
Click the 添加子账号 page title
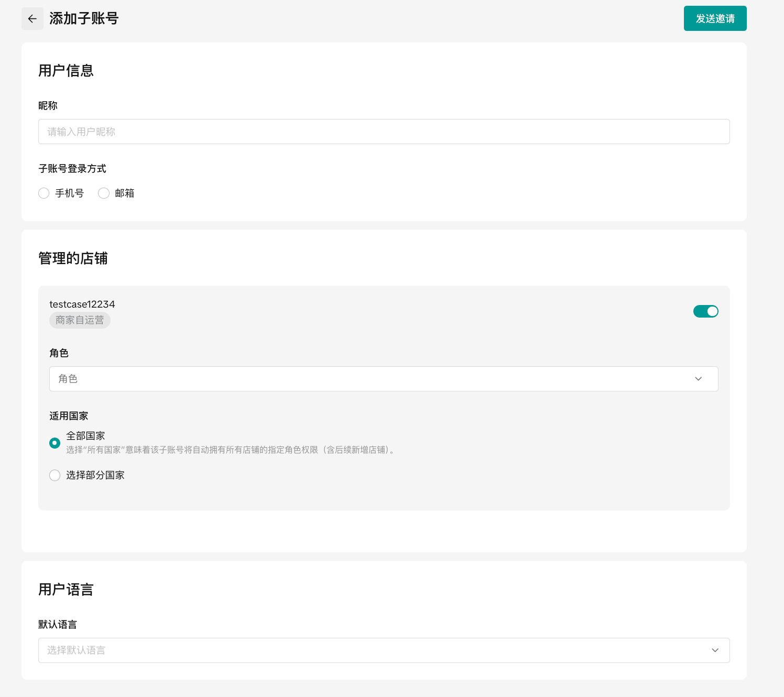tap(84, 19)
